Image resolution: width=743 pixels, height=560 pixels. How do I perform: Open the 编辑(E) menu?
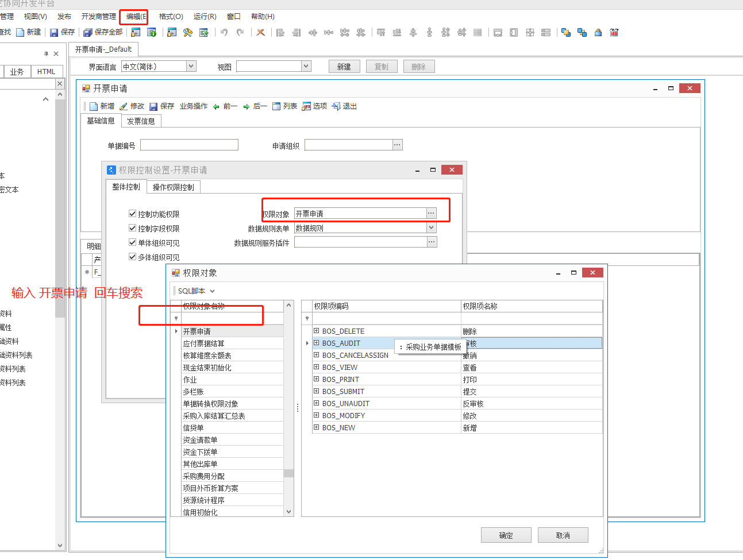(x=133, y=16)
